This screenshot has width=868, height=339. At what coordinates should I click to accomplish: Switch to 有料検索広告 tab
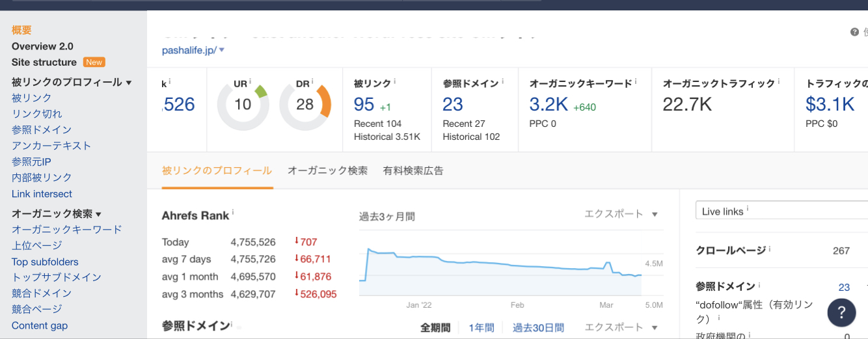413,171
